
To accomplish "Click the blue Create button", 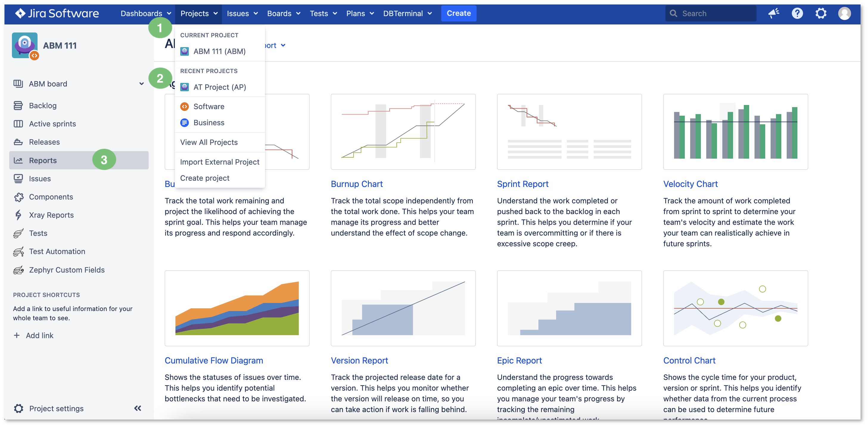I will (x=459, y=13).
